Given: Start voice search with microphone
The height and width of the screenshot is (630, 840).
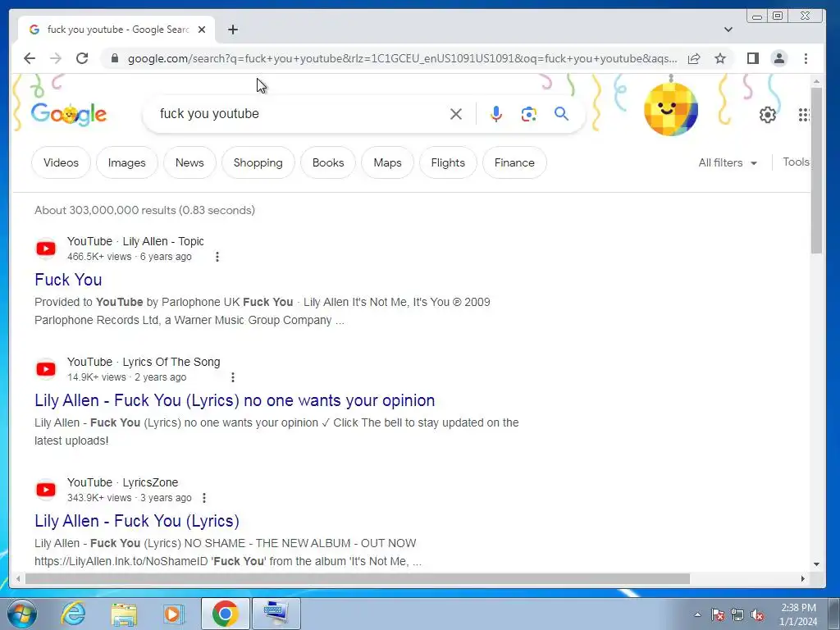Looking at the screenshot, I should point(496,114).
